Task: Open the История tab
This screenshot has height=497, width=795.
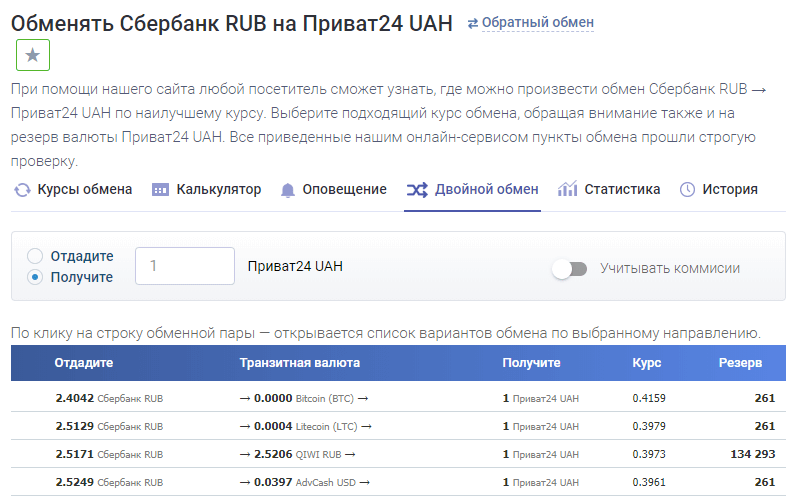Action: pos(730,190)
